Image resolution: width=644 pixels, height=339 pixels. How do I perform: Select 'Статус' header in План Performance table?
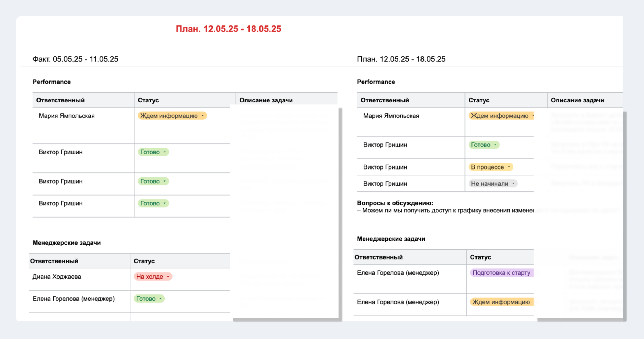(x=479, y=100)
